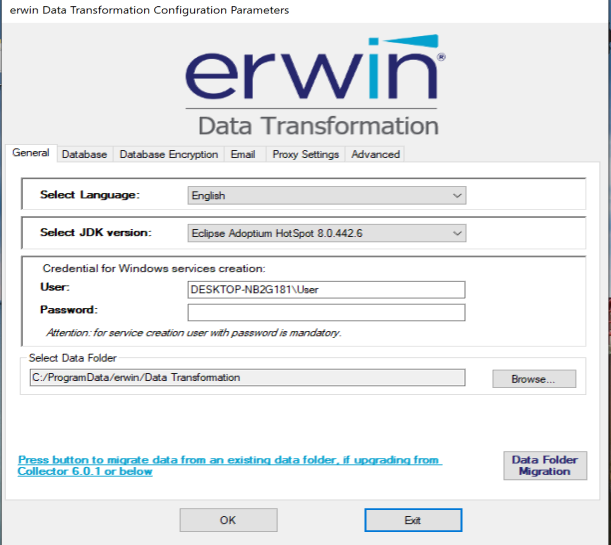Click the 'Credential for Windows services creation:' label

click(x=154, y=268)
